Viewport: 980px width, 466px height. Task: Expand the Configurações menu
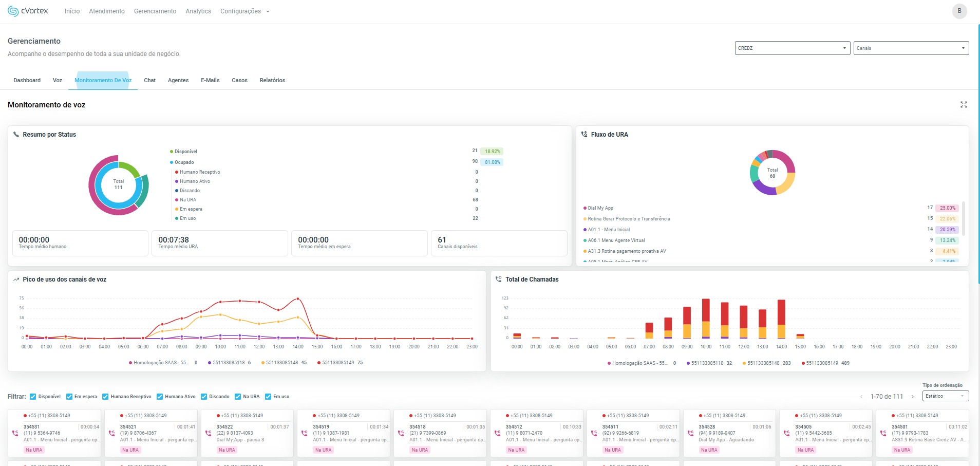(244, 11)
